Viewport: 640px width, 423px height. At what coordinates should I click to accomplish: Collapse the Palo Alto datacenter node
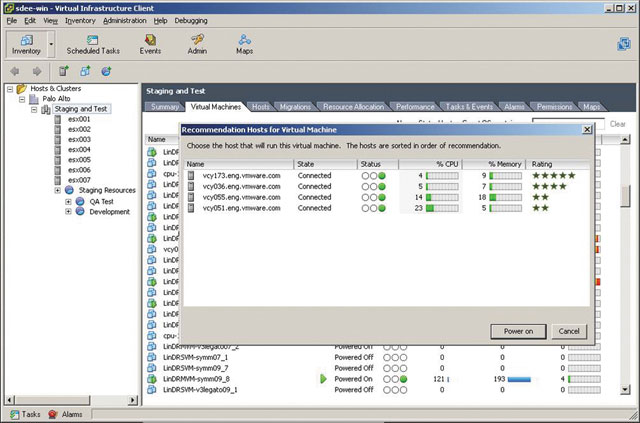point(22,99)
